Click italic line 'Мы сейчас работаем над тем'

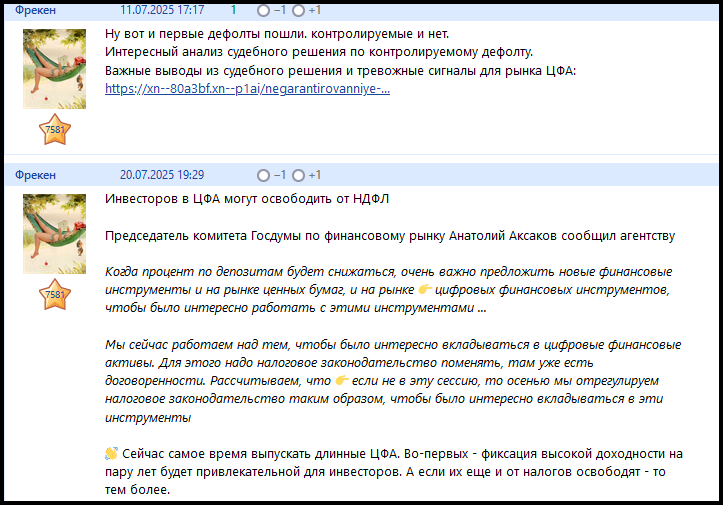click(393, 345)
